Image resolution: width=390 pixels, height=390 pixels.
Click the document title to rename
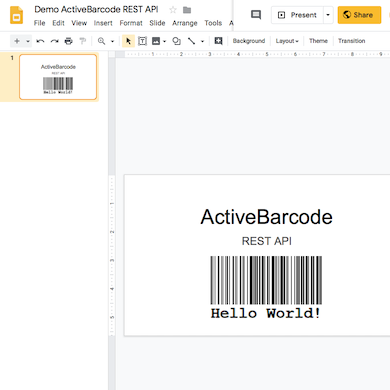96,10
